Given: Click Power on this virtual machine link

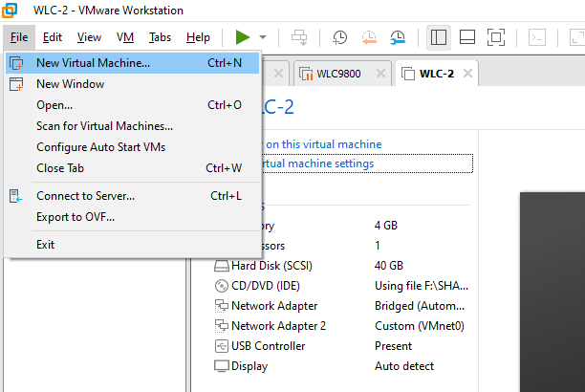Looking at the screenshot, I should coord(323,144).
